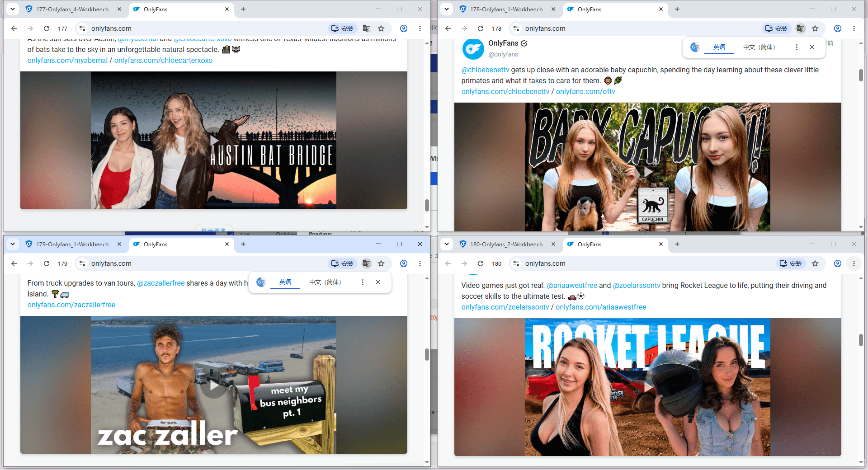
Task: Click @zaczallerfree mention
Action: (160, 283)
